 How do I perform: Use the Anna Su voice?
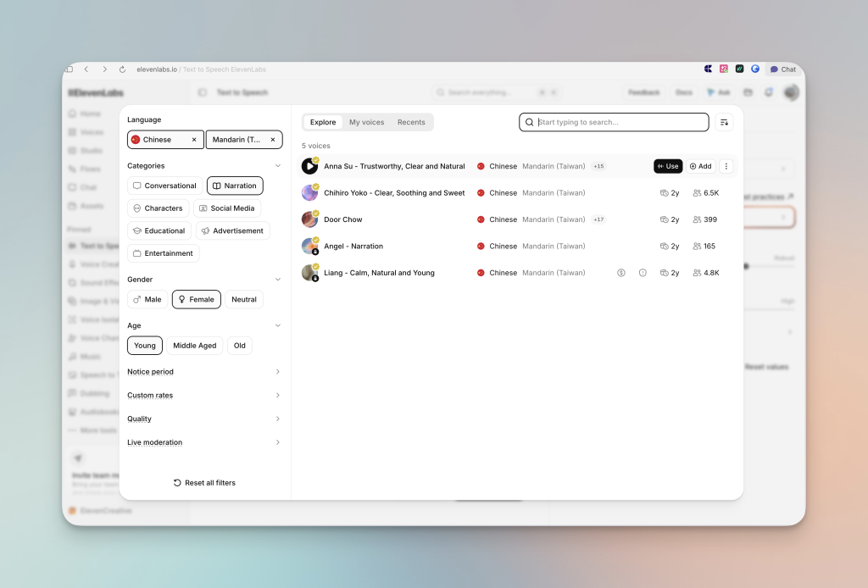[668, 166]
